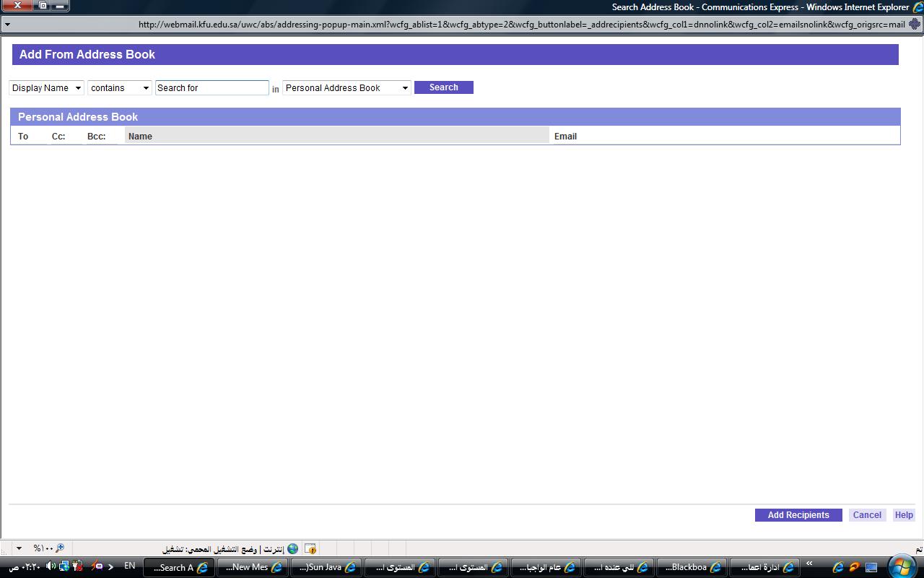
Task: Switch to the New Message taskbar window
Action: [x=252, y=567]
